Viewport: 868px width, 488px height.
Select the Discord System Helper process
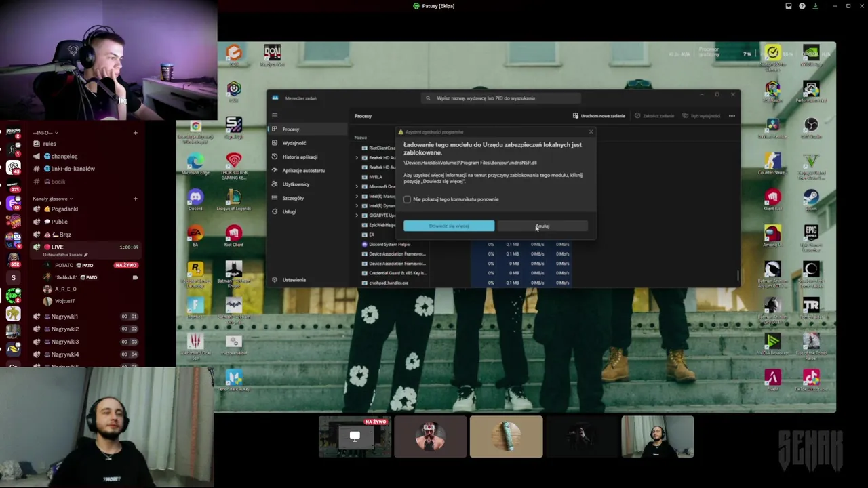point(389,244)
